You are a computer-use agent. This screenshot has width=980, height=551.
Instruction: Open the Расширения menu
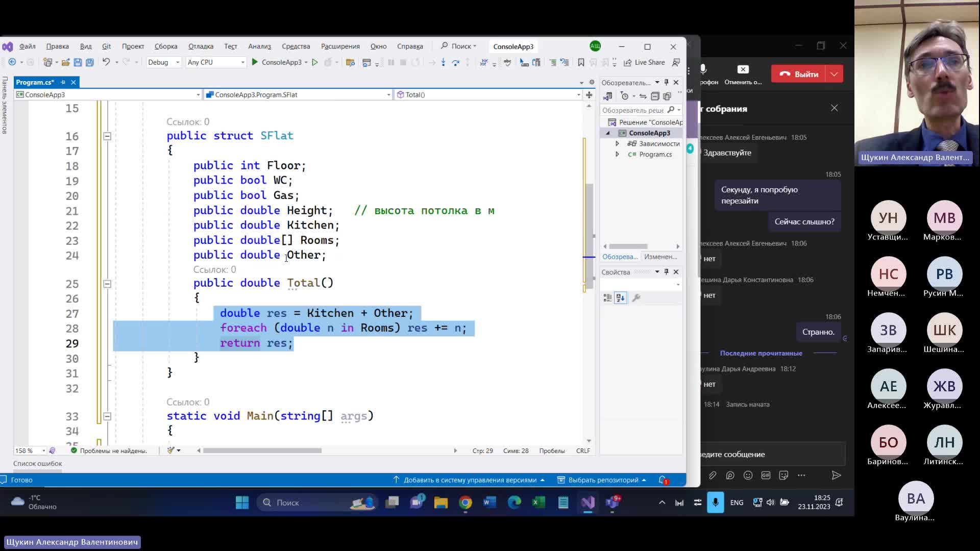tap(340, 46)
